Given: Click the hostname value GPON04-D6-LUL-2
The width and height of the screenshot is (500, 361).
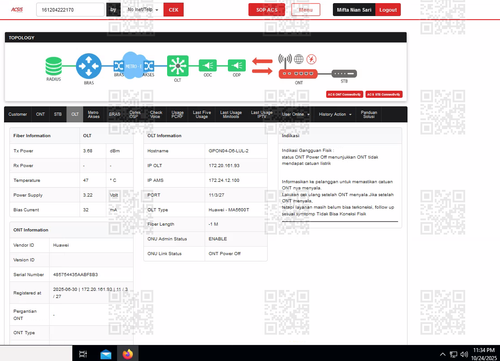Looking at the screenshot, I should pos(228,151).
